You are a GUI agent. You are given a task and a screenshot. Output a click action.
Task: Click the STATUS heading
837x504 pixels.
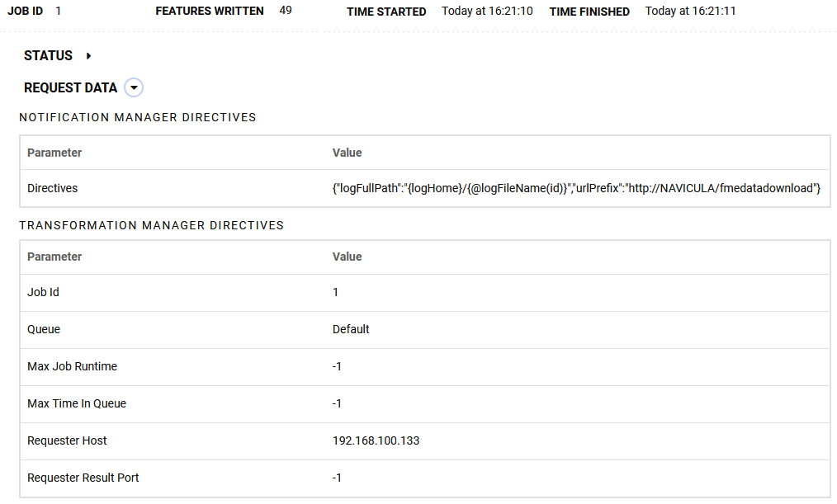click(x=48, y=55)
